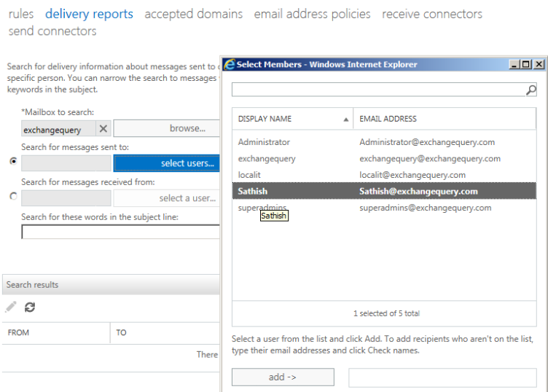Click the browse... button for mailbox
The height and width of the screenshot is (392, 548).
pos(167,128)
